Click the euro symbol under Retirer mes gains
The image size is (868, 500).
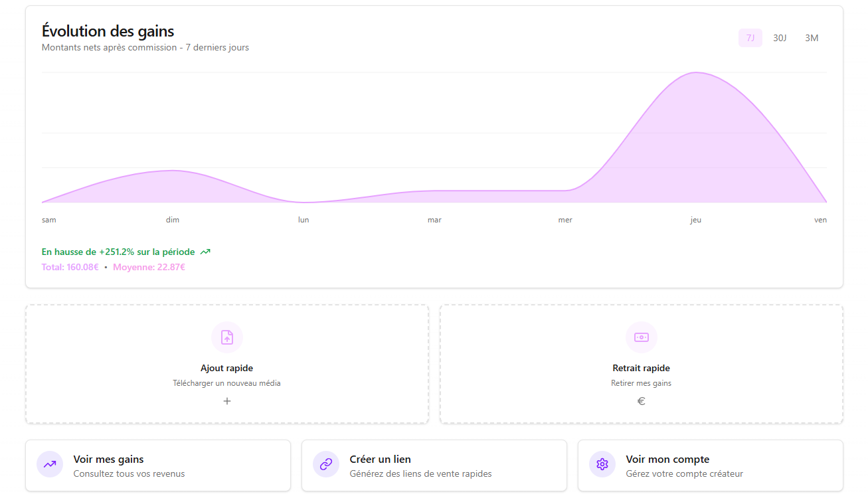pos(641,401)
